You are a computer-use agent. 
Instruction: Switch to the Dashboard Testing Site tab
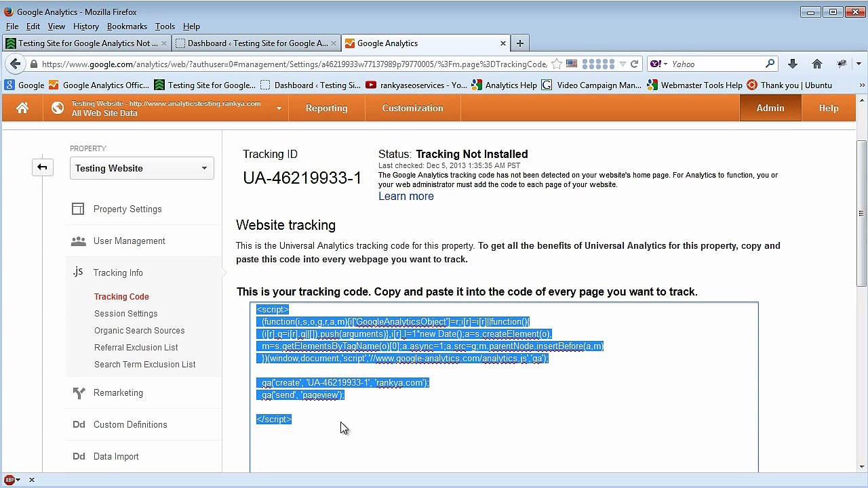pos(256,43)
